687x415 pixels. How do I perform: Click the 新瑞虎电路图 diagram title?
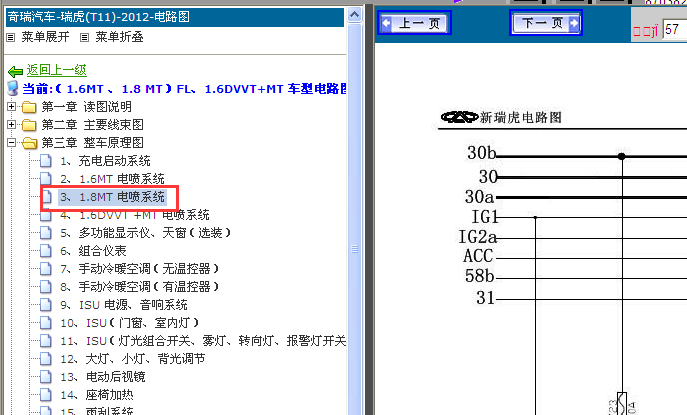(521, 117)
